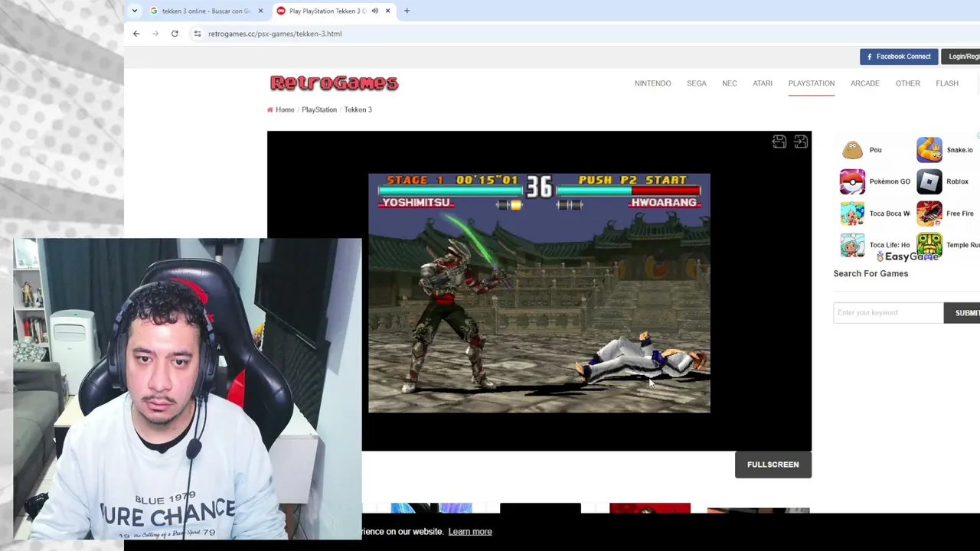Screen dimensions: 980x551
Task: Click the FULLSCREEN button below the game
Action: [773, 465]
